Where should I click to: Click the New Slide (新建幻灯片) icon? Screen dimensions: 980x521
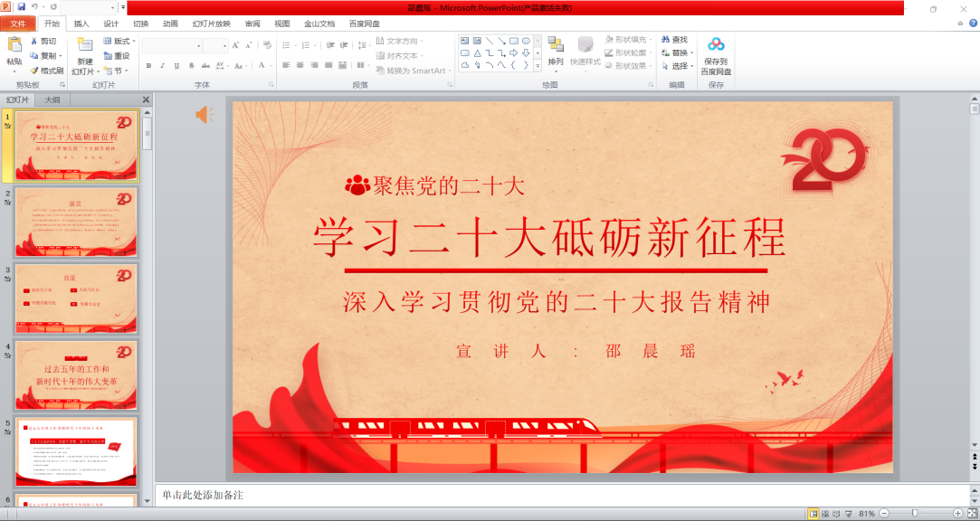84,44
